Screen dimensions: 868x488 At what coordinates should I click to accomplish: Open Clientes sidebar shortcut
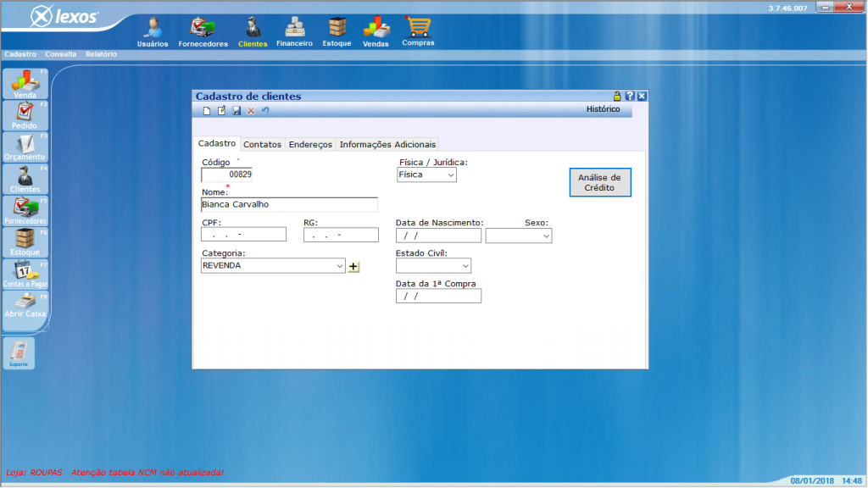click(25, 180)
